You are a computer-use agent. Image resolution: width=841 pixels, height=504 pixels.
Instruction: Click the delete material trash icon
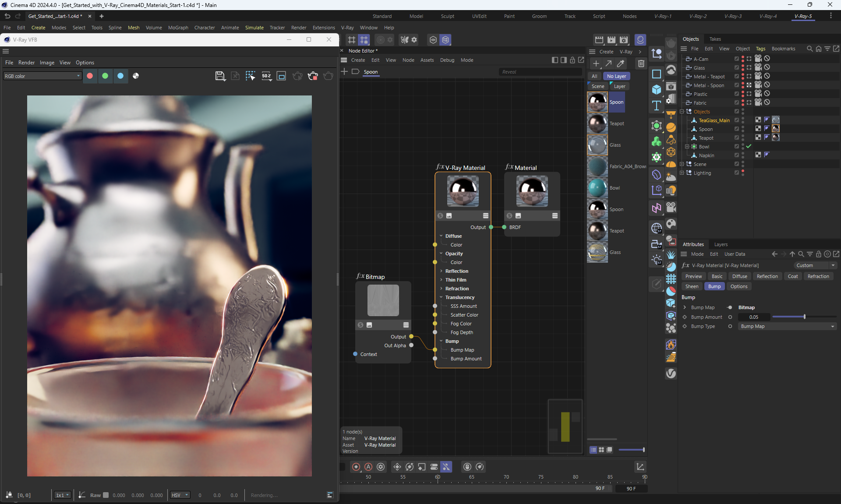tap(641, 64)
